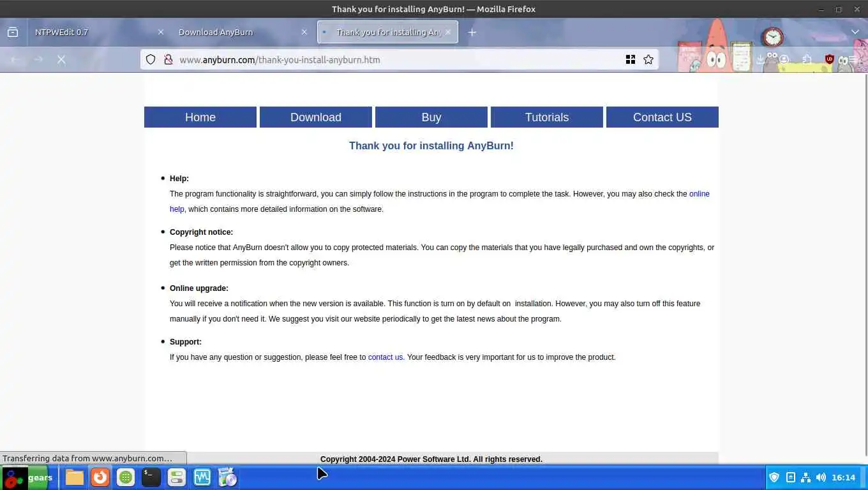The image size is (868, 490).
Task: Open the Buy navigation item
Action: coord(431,117)
